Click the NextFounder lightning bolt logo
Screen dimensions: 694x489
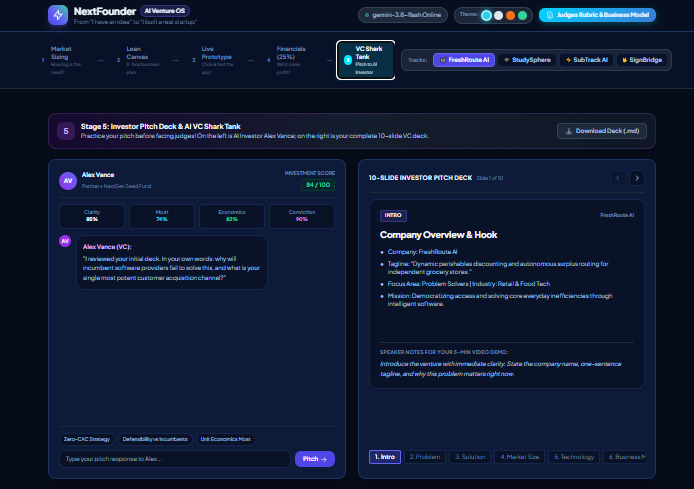[x=58, y=15]
